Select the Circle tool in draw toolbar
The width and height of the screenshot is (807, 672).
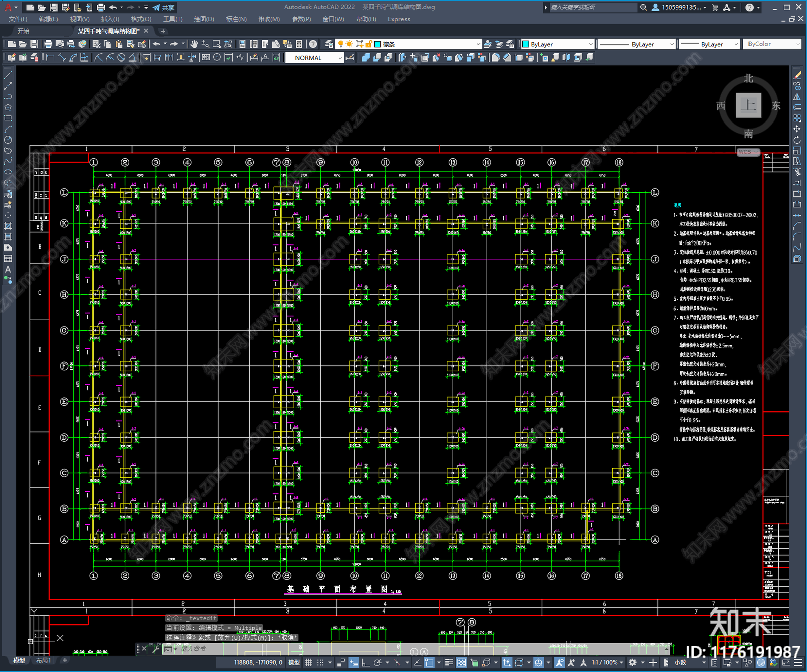coord(8,140)
